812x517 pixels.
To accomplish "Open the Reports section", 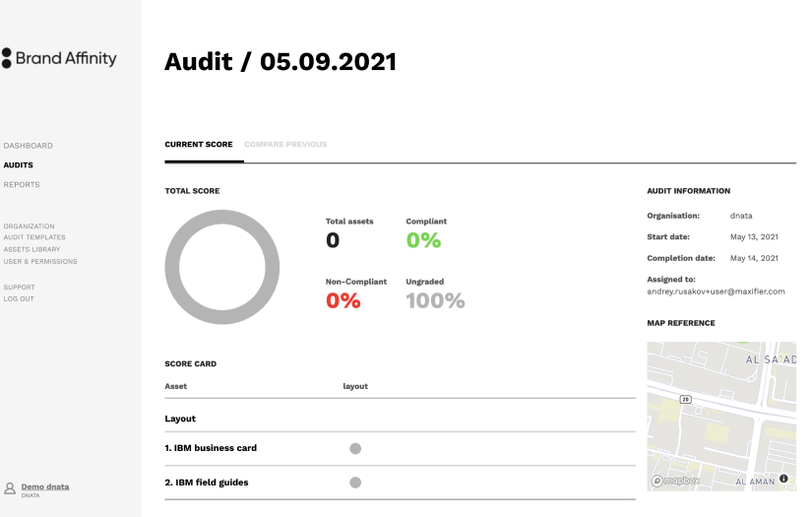I will click(x=22, y=184).
